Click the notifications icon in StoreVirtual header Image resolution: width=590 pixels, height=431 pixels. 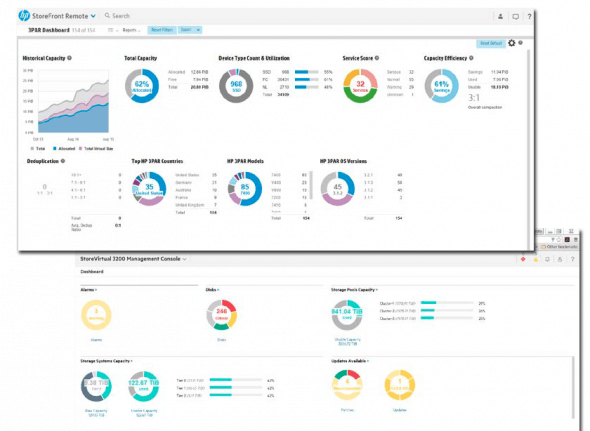tap(547, 259)
